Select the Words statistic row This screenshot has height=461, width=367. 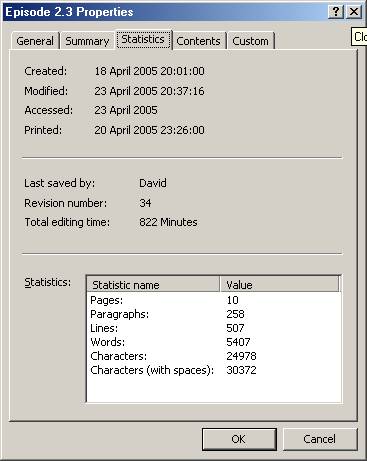(x=213, y=342)
